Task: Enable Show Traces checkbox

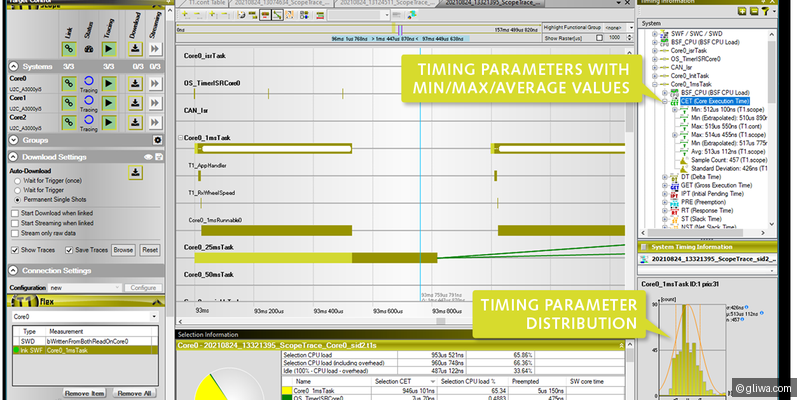Action: 14,249
